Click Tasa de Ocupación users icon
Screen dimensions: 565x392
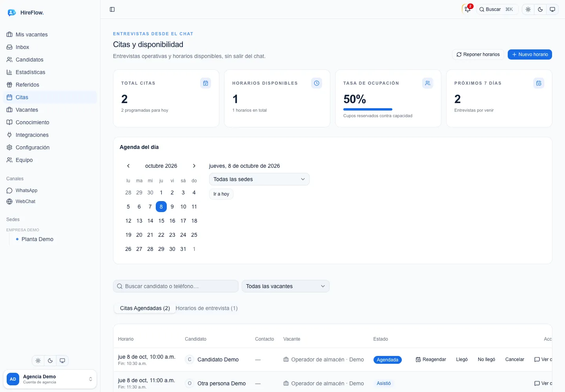[x=428, y=83]
